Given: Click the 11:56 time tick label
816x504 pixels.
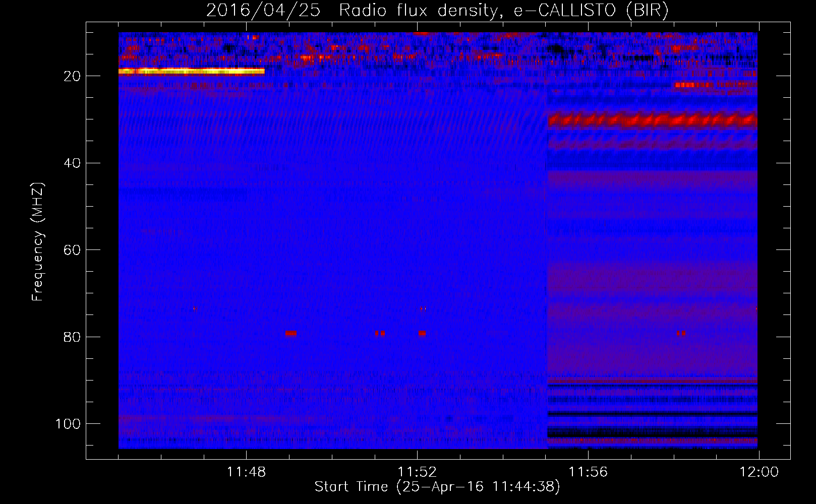Looking at the screenshot, I should (x=588, y=472).
